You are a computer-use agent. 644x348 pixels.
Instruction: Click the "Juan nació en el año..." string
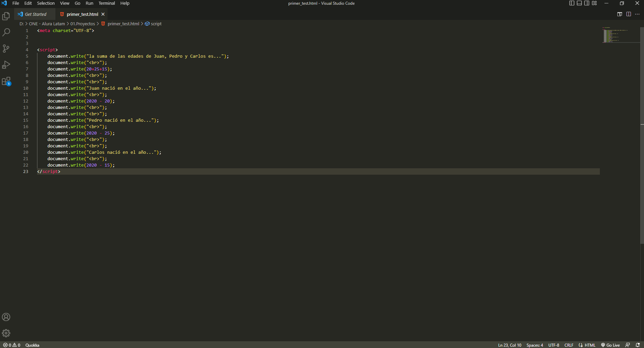click(119, 88)
